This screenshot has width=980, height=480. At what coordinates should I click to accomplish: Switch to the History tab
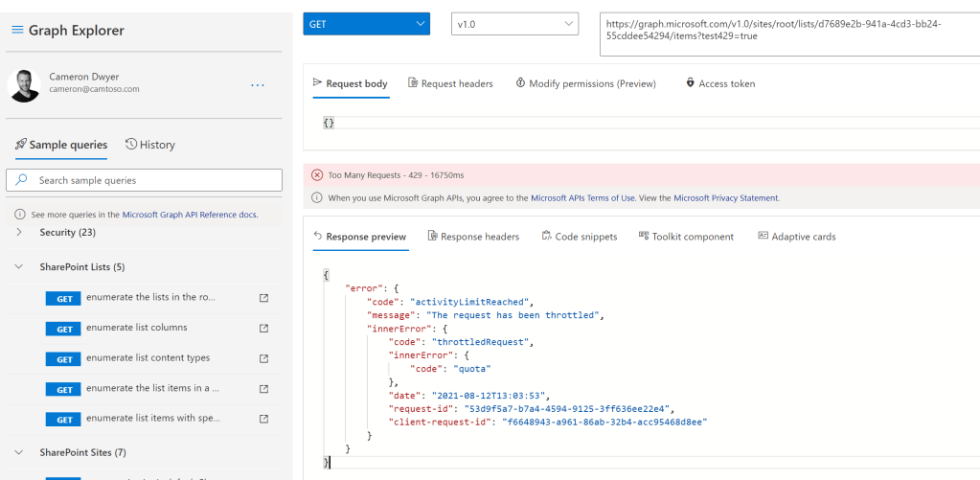150,145
